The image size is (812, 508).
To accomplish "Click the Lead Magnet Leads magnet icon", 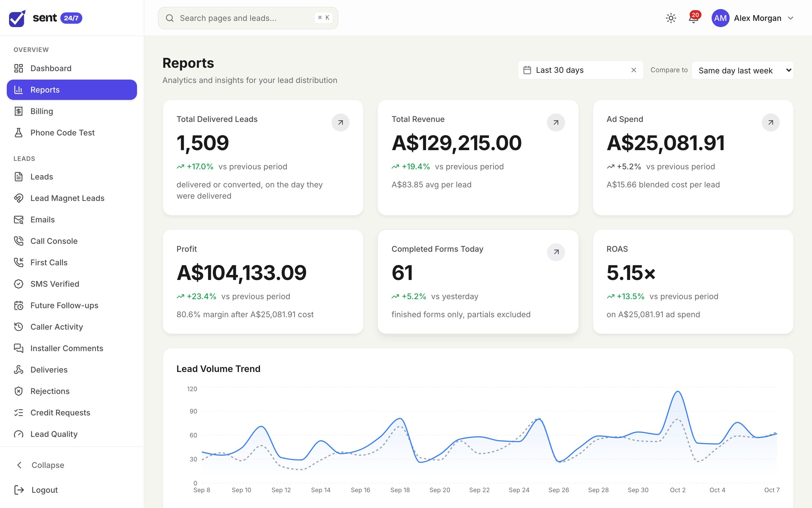I will pyautogui.click(x=18, y=198).
